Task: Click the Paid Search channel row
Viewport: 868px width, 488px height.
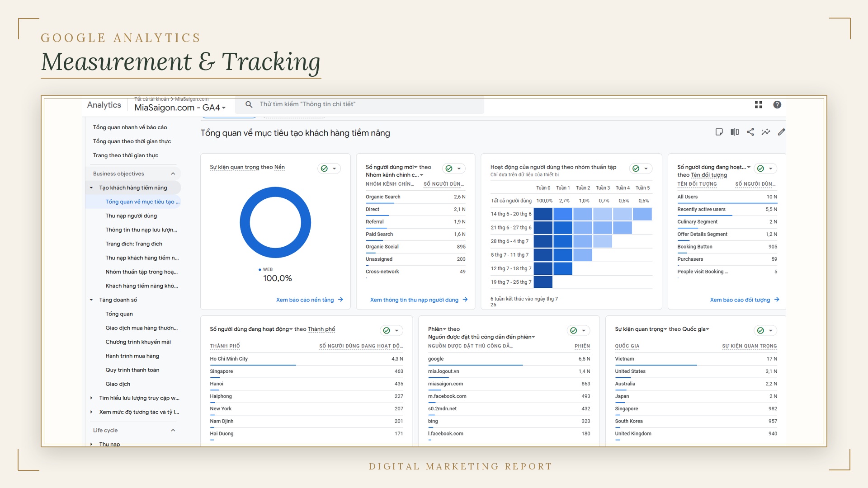Action: [x=415, y=234]
